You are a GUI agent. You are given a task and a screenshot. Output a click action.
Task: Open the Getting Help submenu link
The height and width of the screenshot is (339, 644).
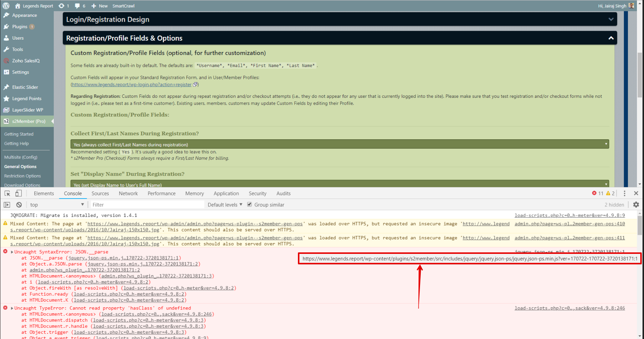16,143
